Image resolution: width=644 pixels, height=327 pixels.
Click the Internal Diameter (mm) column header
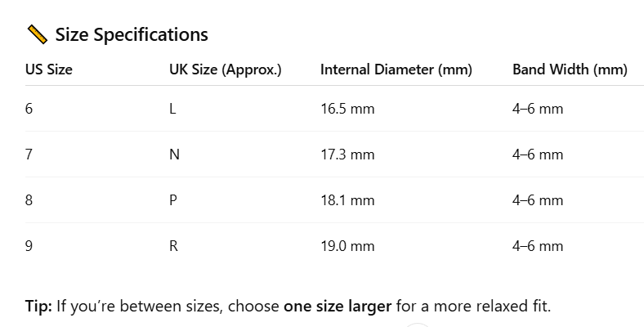(396, 69)
